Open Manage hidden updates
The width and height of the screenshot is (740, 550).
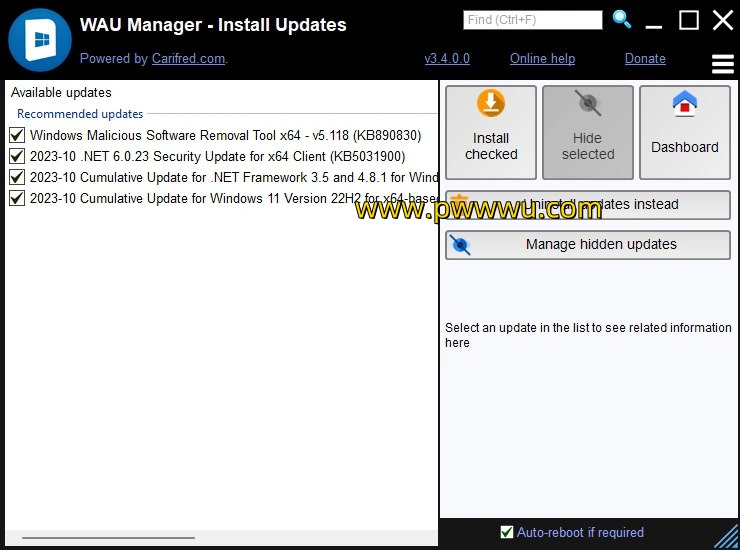coord(588,245)
